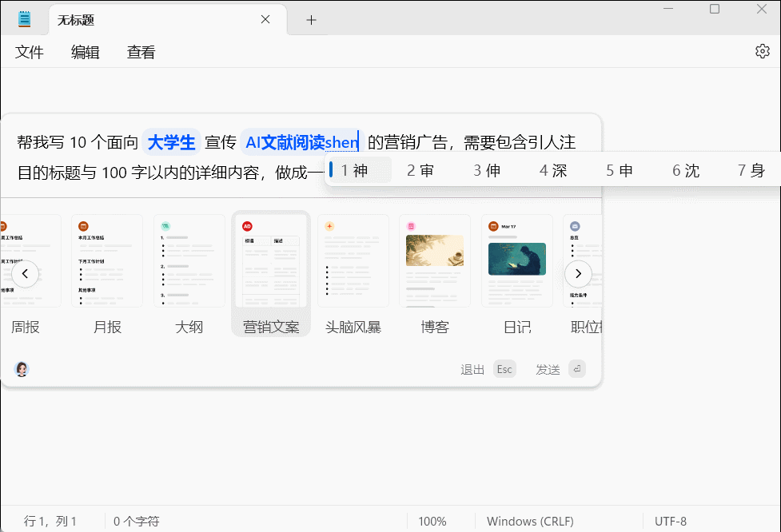Image resolution: width=781 pixels, height=532 pixels.
Task: Select the 博客 template thumbnail
Action: [434, 260]
